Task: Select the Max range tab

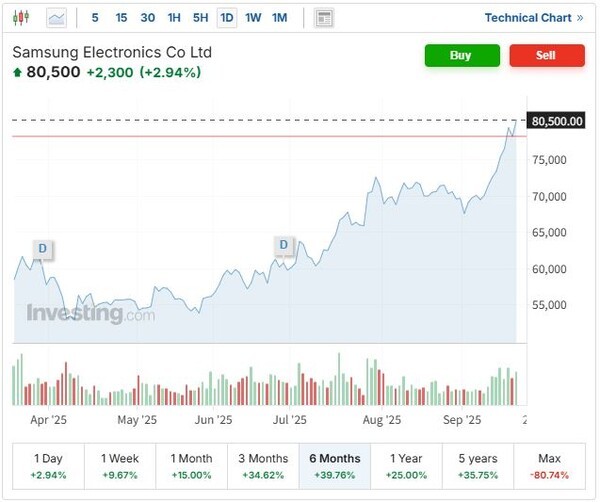Action: [550, 465]
